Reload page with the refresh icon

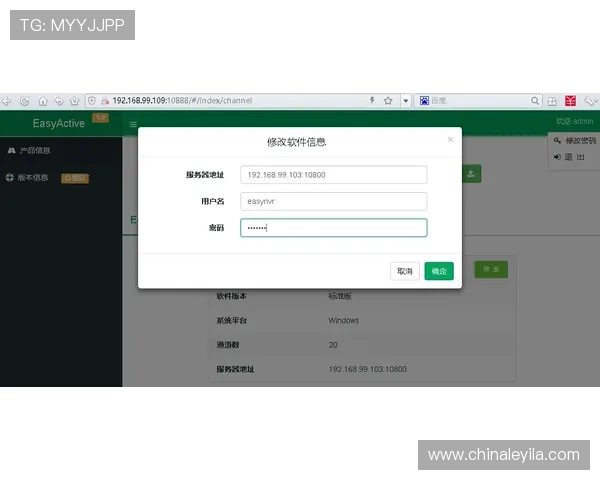pyautogui.click(x=24, y=101)
